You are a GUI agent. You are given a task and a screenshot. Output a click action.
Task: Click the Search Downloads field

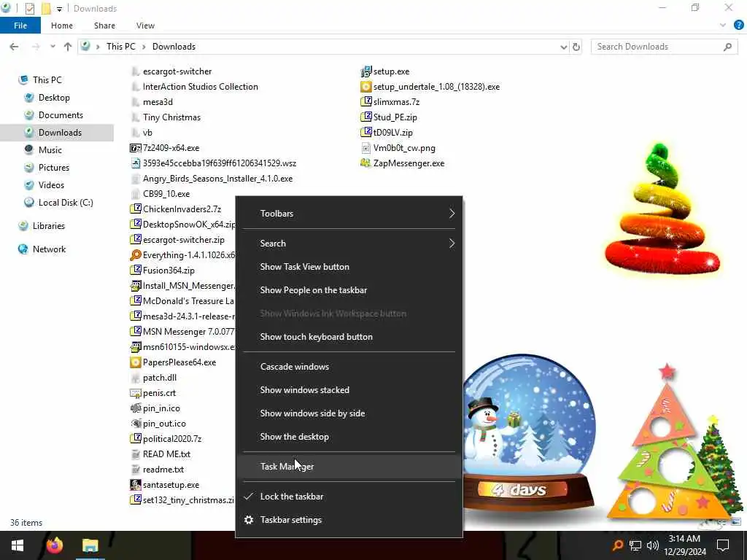(x=664, y=47)
